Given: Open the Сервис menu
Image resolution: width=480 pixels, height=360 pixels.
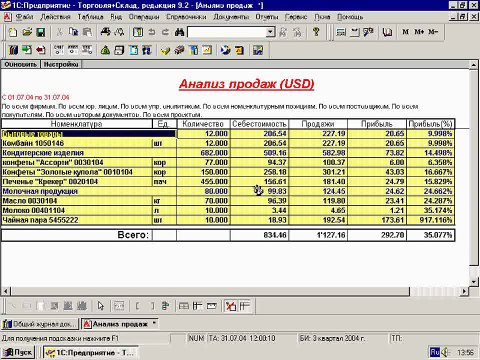Looking at the screenshot, I should pyautogui.click(x=296, y=16).
